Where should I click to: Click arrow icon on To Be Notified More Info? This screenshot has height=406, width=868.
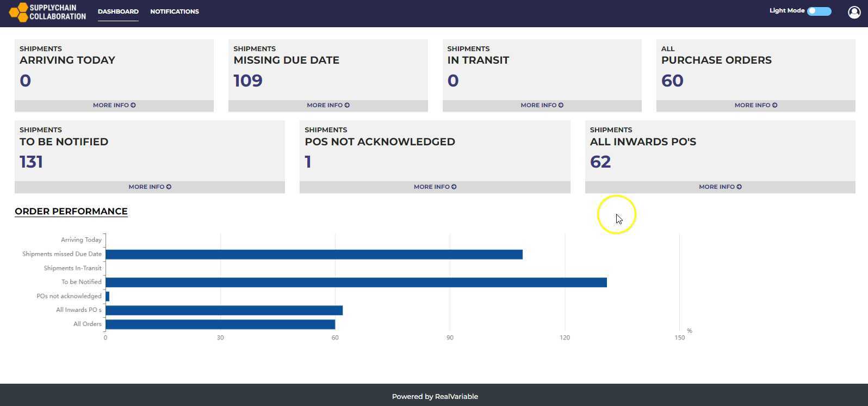click(169, 187)
